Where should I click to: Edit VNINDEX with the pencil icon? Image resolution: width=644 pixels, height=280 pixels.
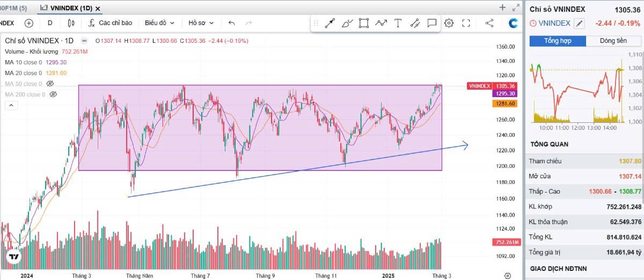tap(579, 23)
